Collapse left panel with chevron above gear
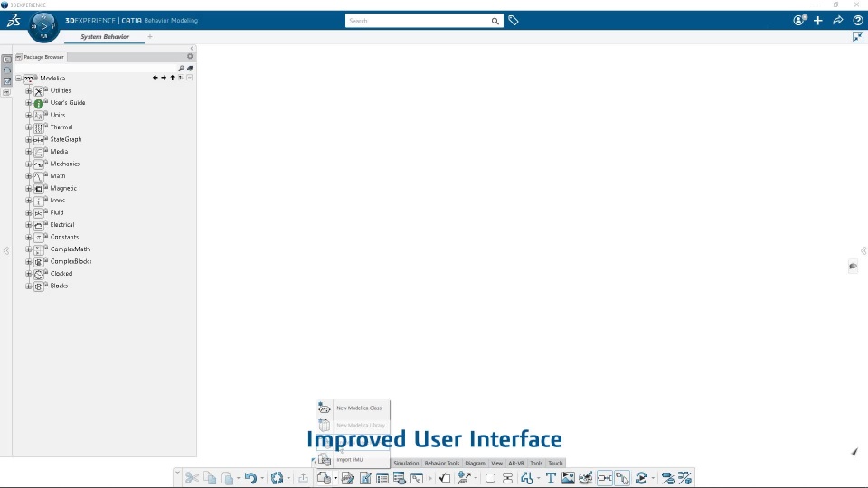Viewport: 868px width, 488px height. coord(192,49)
